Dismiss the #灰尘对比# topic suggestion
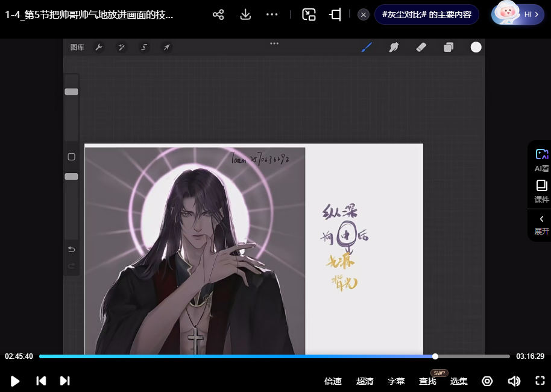The height and width of the screenshot is (392, 551). (363, 14)
